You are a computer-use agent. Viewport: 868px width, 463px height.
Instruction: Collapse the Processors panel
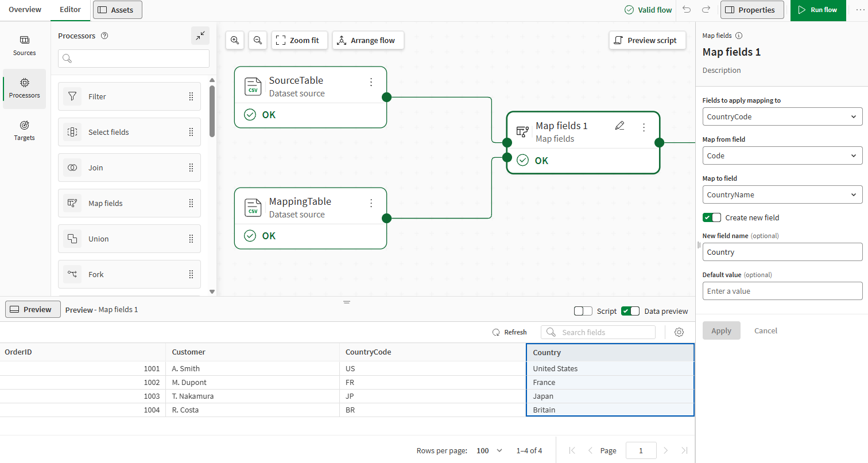[x=200, y=36]
